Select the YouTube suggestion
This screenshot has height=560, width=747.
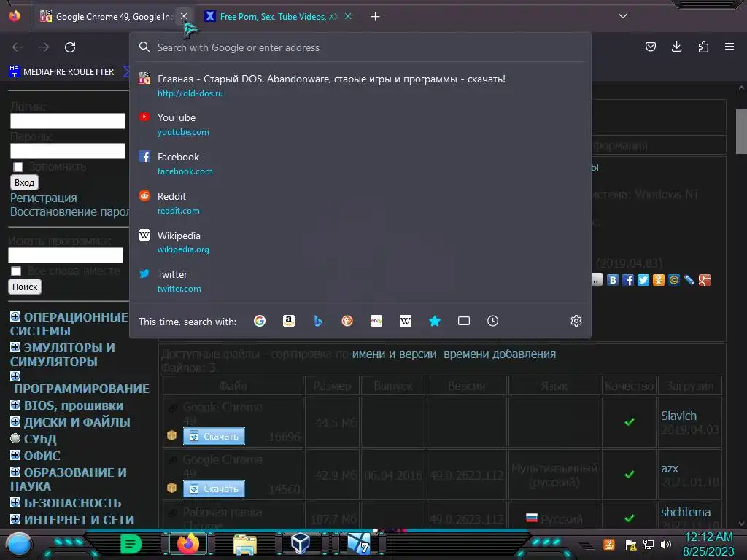click(x=360, y=124)
